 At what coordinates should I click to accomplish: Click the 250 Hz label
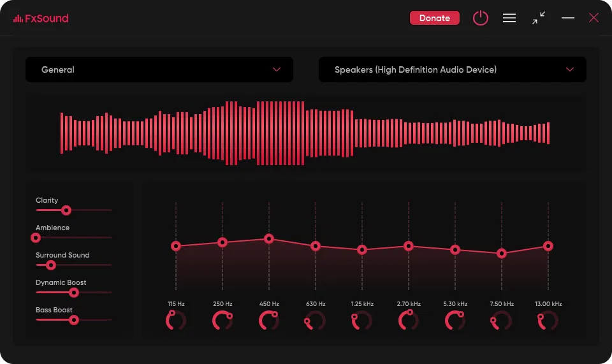pos(222,304)
